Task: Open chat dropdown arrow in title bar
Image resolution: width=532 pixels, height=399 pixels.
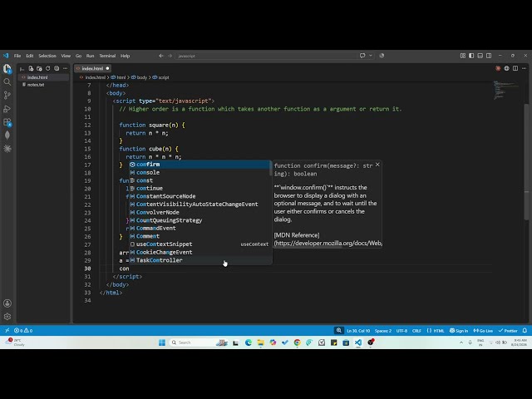Action: [371, 56]
